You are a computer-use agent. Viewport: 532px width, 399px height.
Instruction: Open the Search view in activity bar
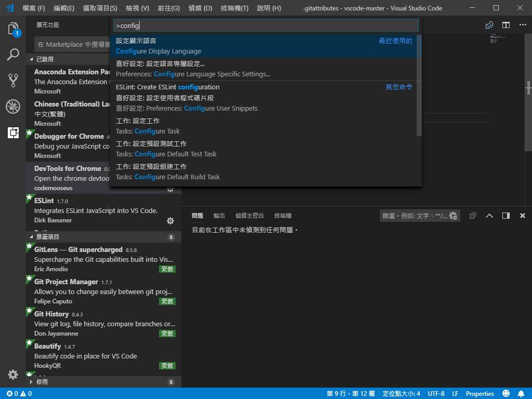click(13, 55)
